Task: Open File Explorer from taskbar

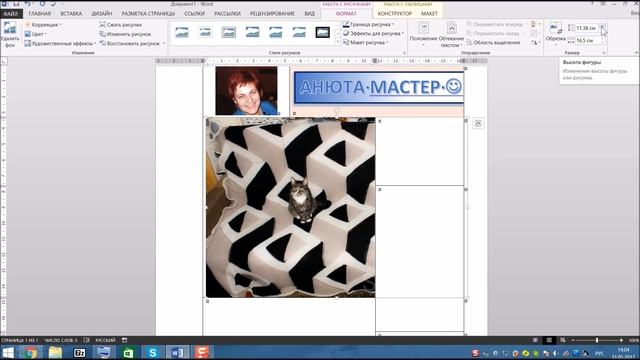Action: 55,352
